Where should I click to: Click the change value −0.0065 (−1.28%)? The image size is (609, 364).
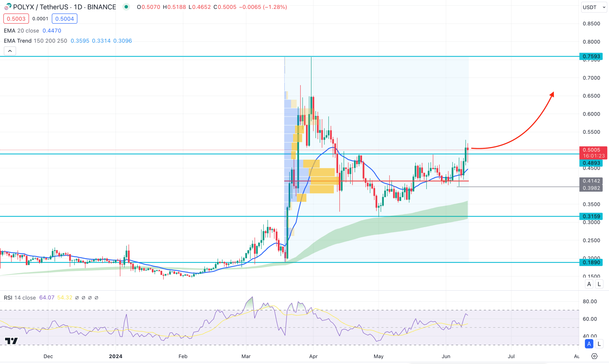pos(263,7)
